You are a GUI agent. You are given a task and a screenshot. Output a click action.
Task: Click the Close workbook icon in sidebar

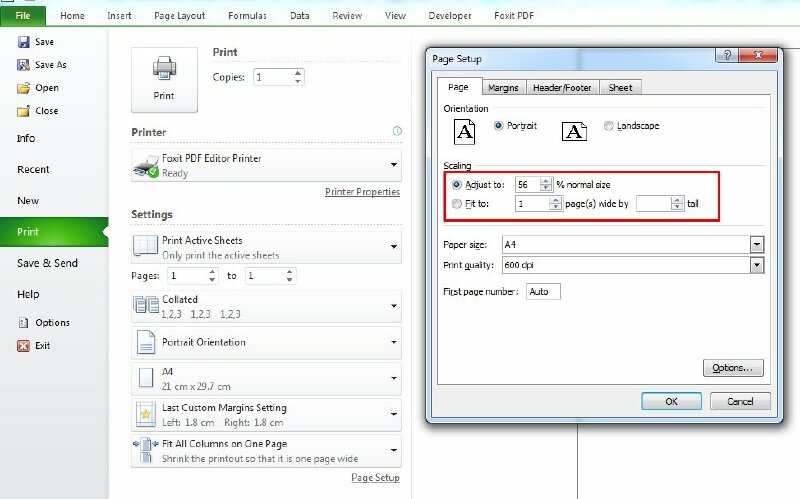point(23,111)
